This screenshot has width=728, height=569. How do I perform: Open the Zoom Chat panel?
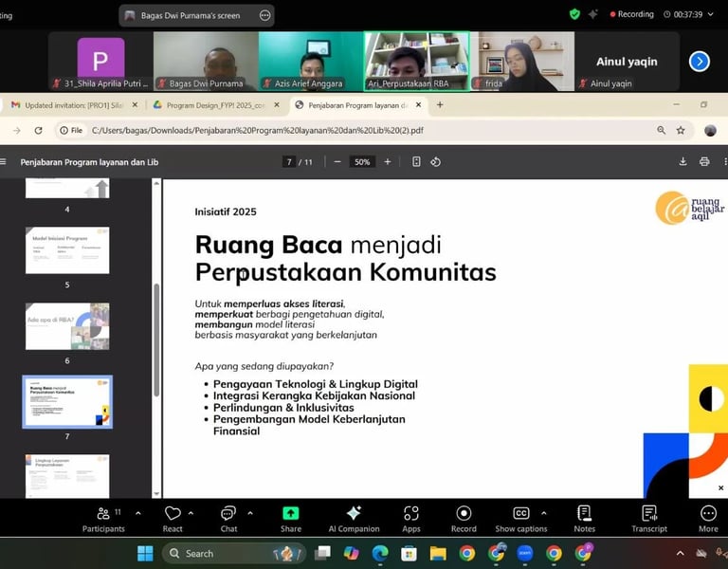[x=228, y=520]
